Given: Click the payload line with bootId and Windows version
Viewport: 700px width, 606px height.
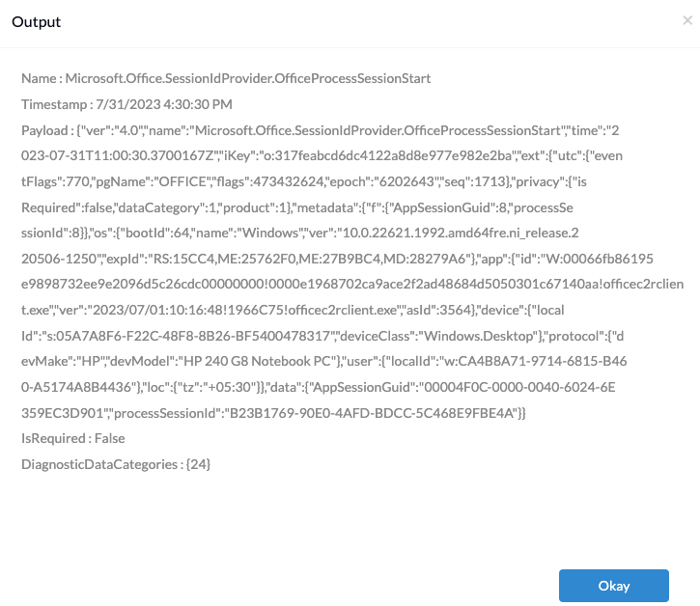Looking at the screenshot, I should (300, 233).
